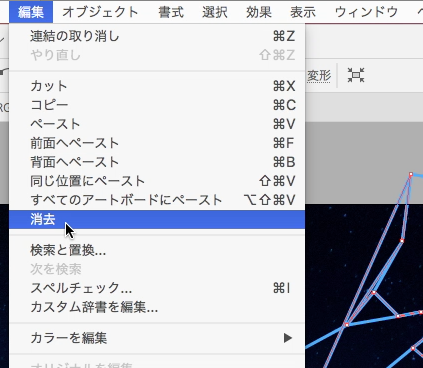The width and height of the screenshot is (423, 368).
Task: Open the オブジェクト menu
Action: (x=100, y=12)
